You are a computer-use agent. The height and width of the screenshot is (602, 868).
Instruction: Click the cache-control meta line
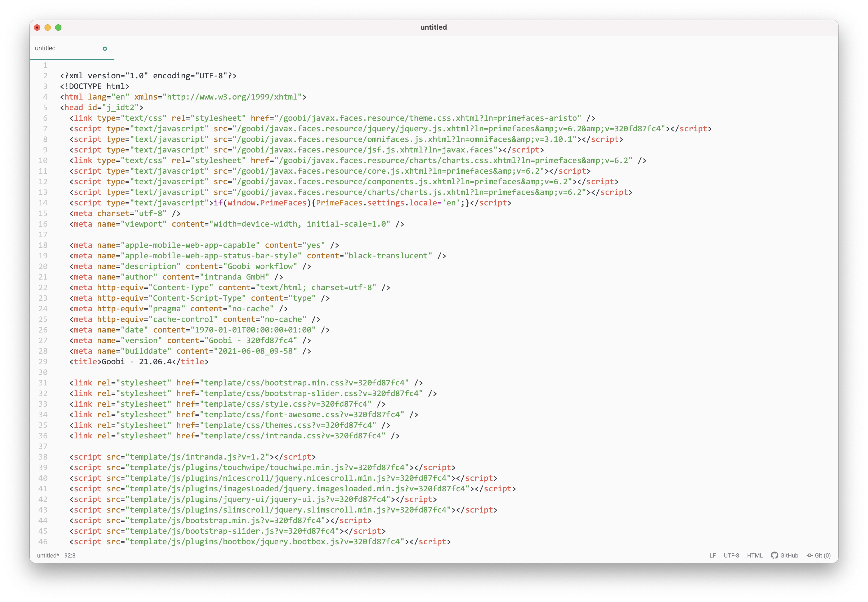point(195,319)
